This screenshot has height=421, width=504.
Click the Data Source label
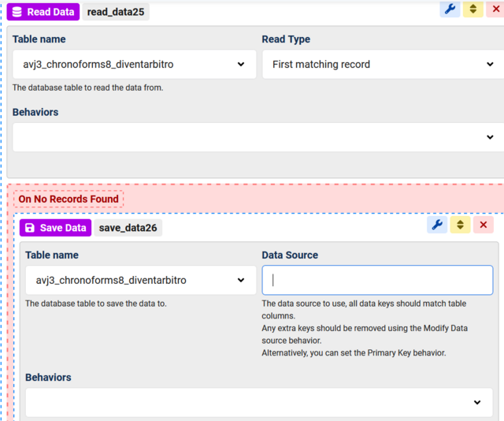290,255
